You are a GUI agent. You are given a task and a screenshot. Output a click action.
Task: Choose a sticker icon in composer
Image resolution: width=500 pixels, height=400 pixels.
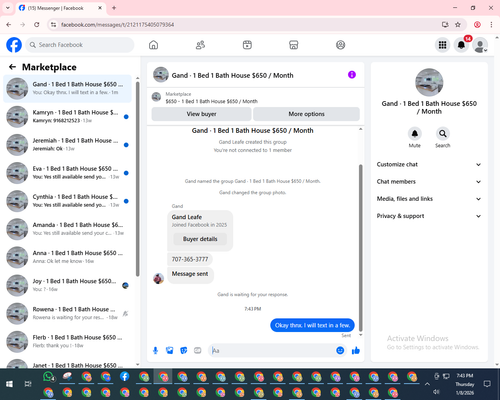click(x=184, y=350)
